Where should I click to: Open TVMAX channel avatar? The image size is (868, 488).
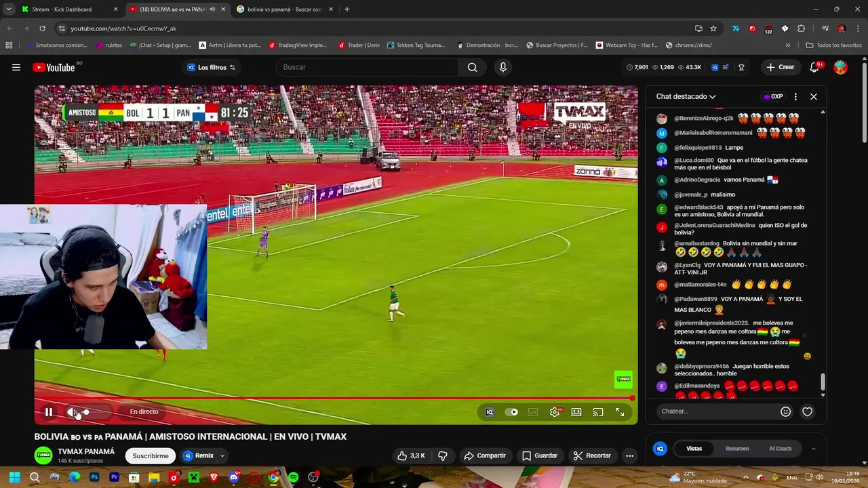pyautogui.click(x=43, y=455)
